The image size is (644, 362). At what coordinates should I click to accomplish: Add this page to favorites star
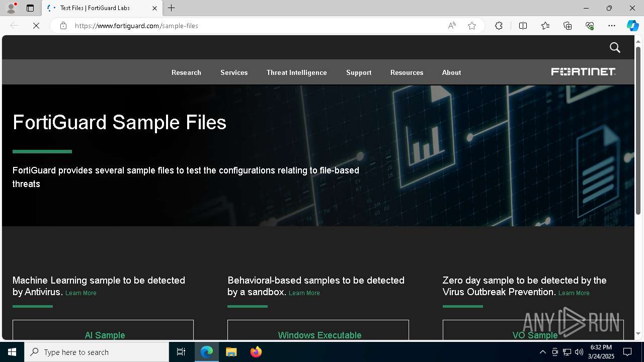point(472,26)
